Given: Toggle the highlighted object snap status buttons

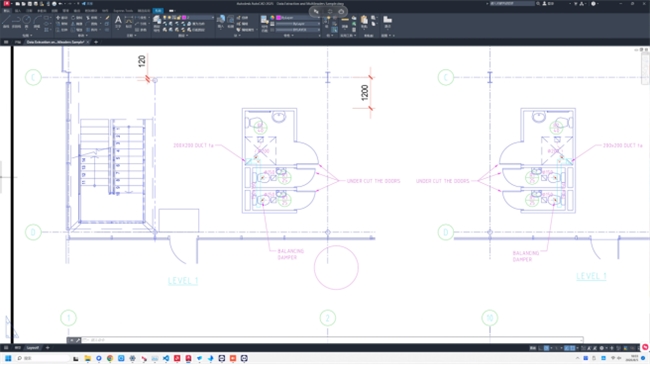Looking at the screenshot, I should 569,348.
